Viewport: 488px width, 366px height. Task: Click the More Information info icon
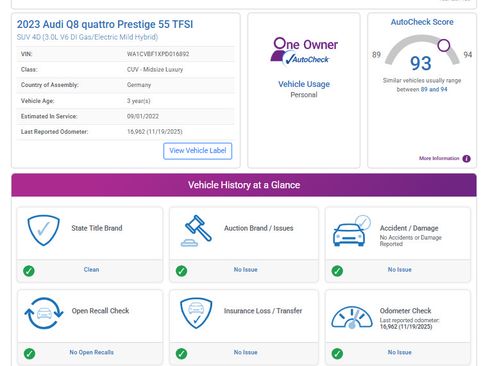(x=467, y=159)
